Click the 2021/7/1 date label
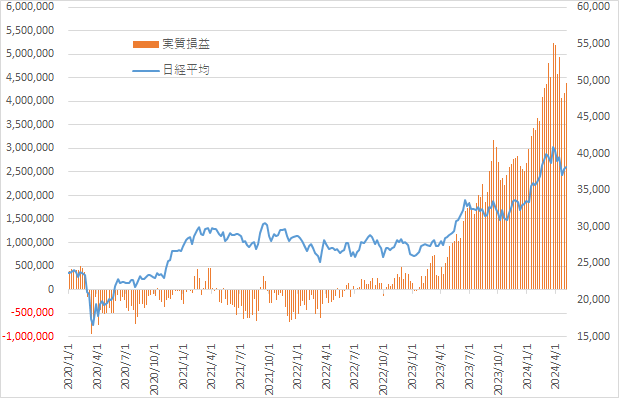Image resolution: width=619 pixels, height=398 pixels. (x=240, y=366)
